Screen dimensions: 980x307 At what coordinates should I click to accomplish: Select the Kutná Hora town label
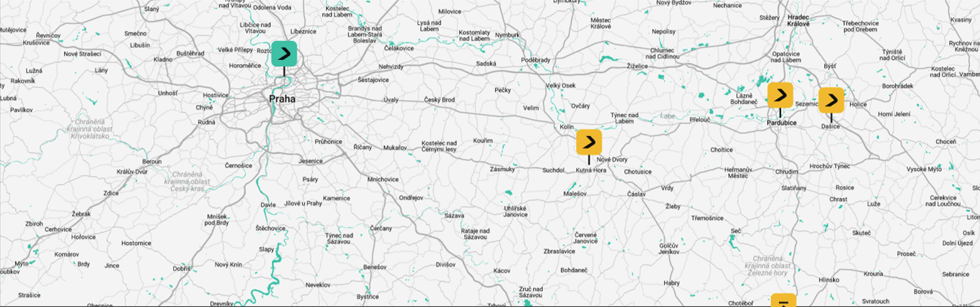(x=591, y=170)
